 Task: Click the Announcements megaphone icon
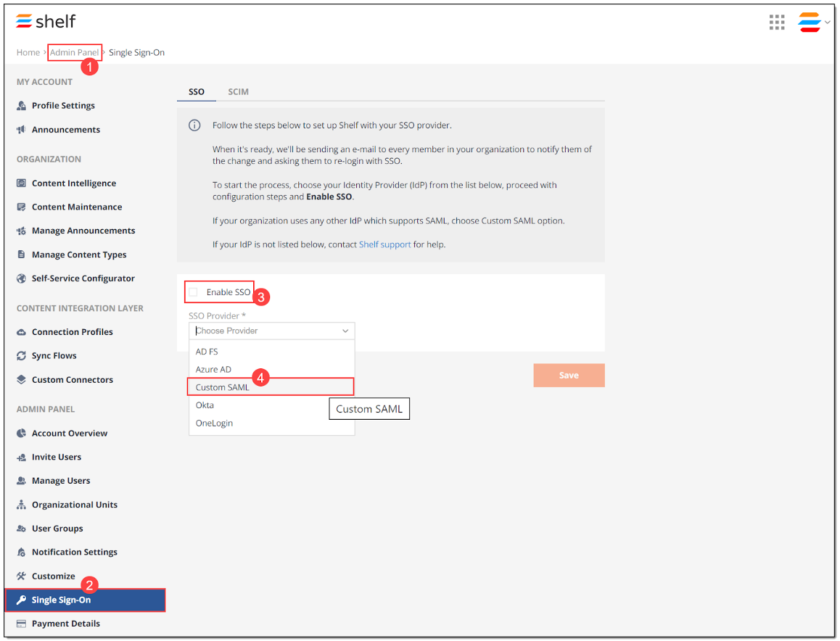22,130
